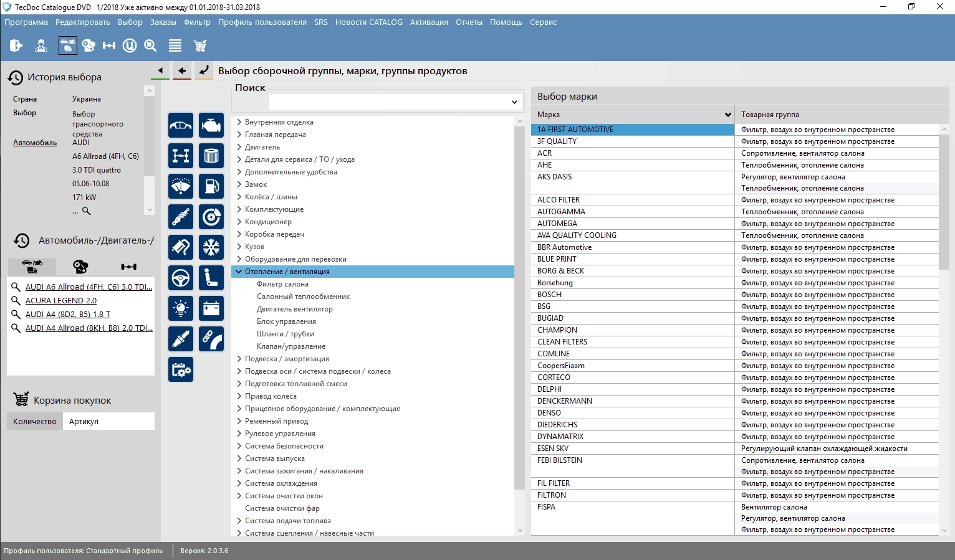Select the service maintenance calendar gear icon
Viewport: 955px width, 560px height.
coord(181,369)
